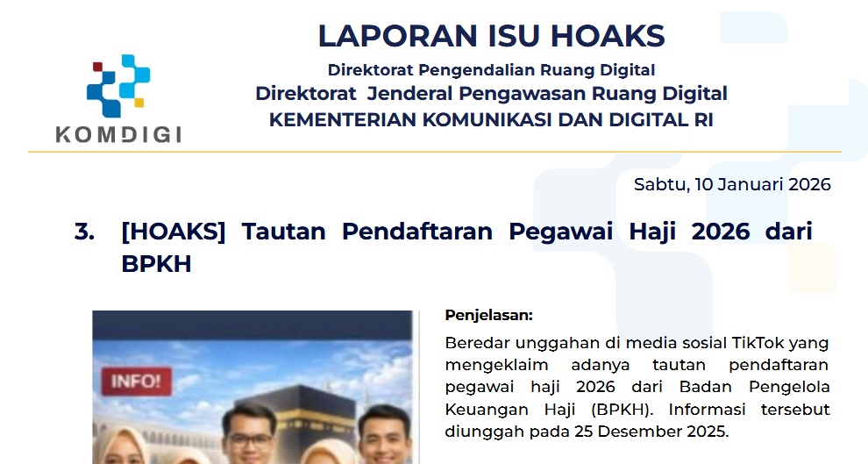Click the explanation paragraph about TikTok upload

(637, 387)
